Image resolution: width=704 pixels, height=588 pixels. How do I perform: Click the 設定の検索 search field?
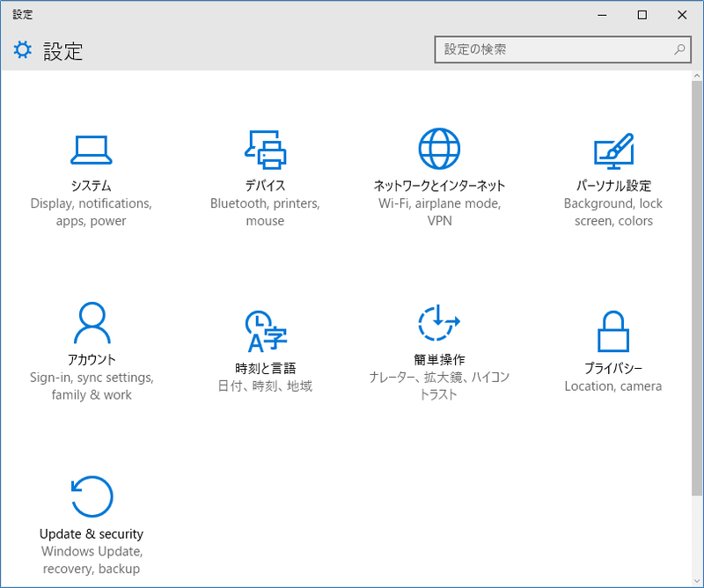[562, 49]
